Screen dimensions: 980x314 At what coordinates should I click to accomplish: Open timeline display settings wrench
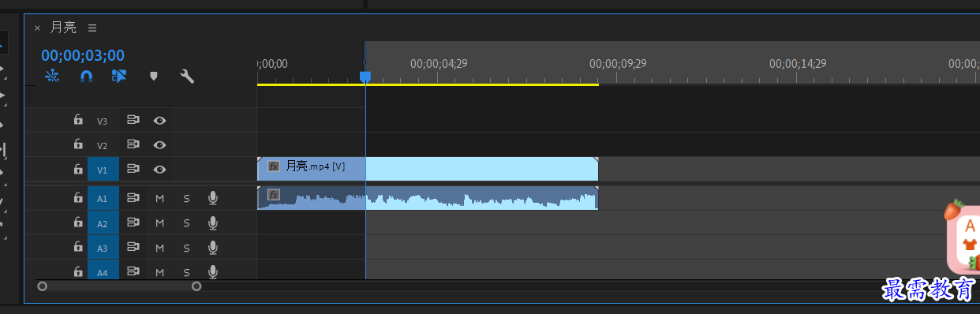[x=187, y=77]
